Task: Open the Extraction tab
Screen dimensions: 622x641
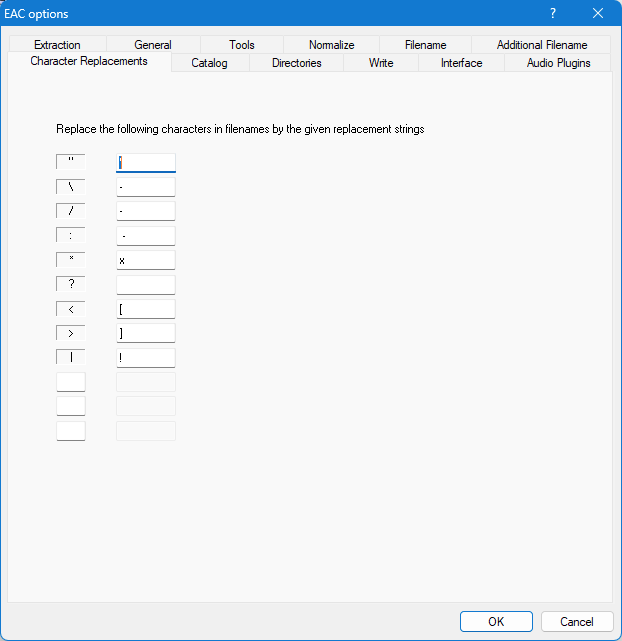Action: point(56,45)
